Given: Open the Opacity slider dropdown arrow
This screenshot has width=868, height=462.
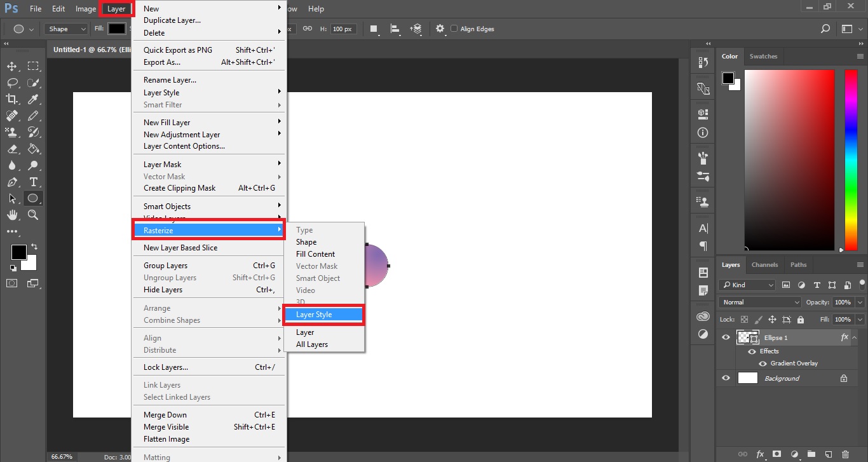Looking at the screenshot, I should coord(860,302).
